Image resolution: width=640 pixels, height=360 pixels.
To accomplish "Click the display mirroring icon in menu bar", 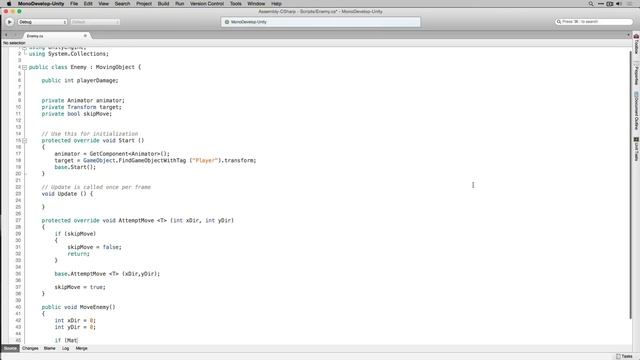I will pyautogui.click(x=609, y=4).
